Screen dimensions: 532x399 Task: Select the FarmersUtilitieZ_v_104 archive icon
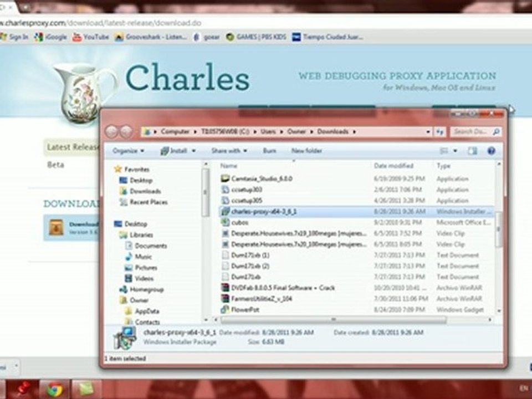[225, 299]
